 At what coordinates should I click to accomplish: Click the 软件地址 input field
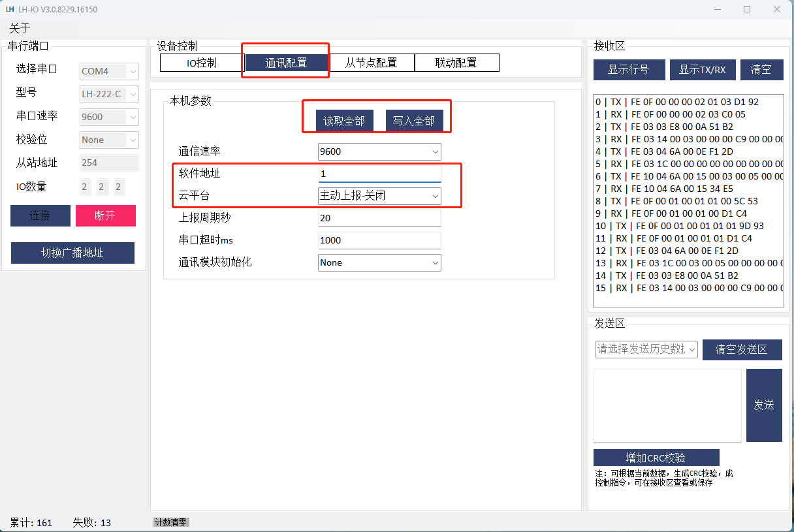tap(379, 174)
